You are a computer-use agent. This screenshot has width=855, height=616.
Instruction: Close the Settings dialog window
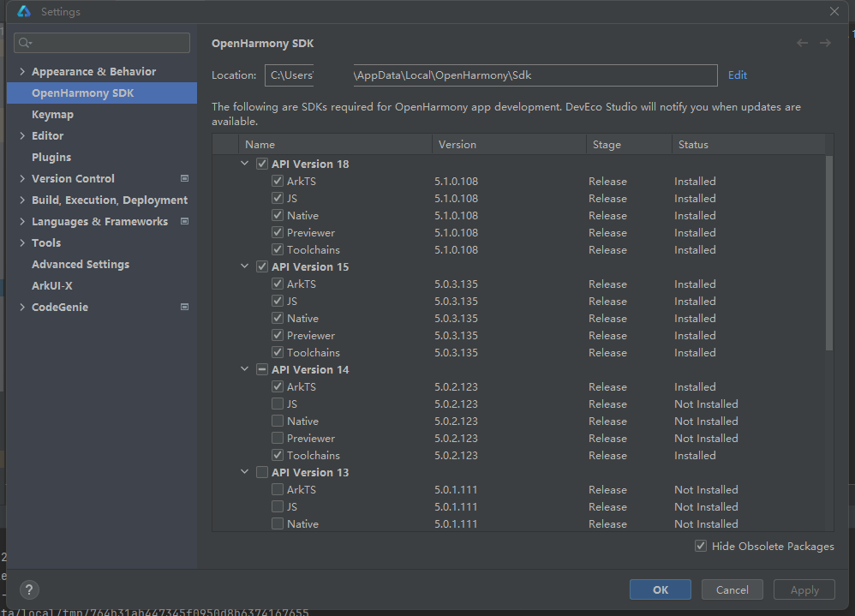click(834, 11)
